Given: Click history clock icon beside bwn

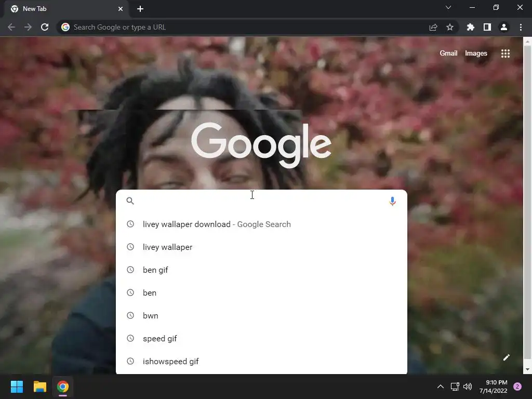Looking at the screenshot, I should pyautogui.click(x=130, y=315).
